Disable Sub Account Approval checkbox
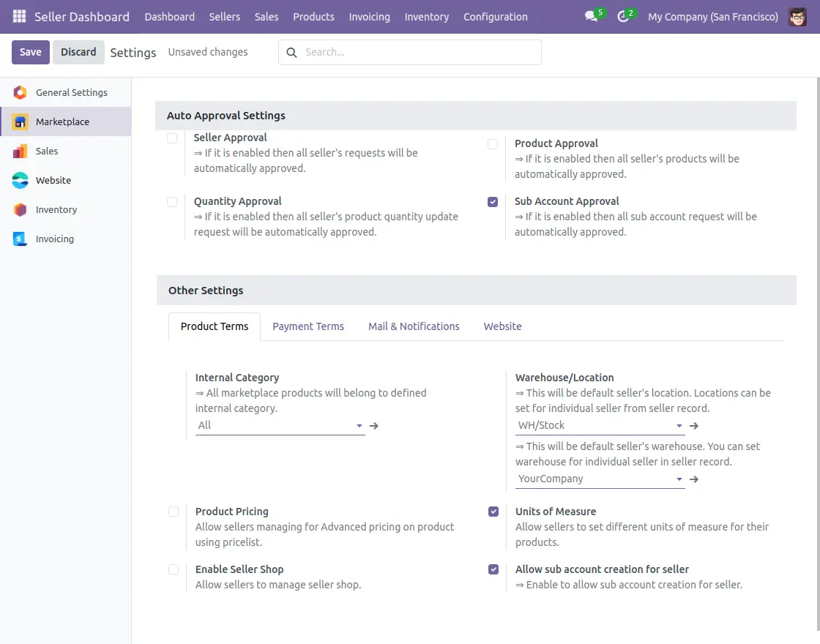Viewport: 820px width, 644px height. tap(493, 202)
